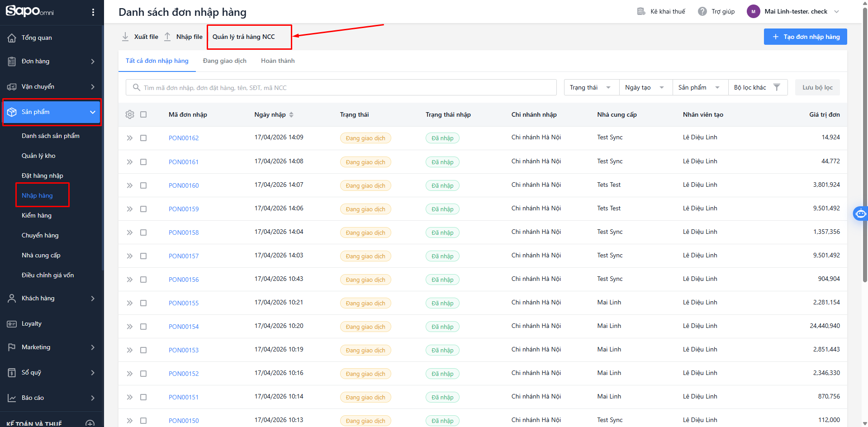Screen dimensions: 868x427
Task: Sort by Ngày nhập column arrows
Action: 291,115
